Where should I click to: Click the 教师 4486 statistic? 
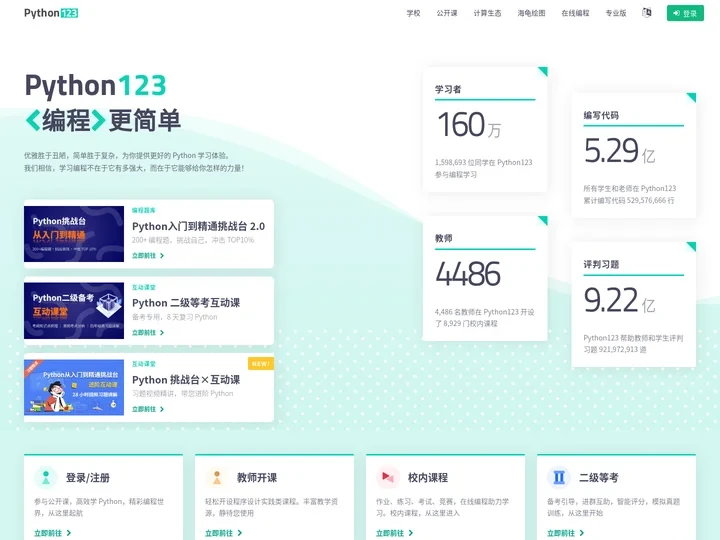pyautogui.click(x=485, y=278)
